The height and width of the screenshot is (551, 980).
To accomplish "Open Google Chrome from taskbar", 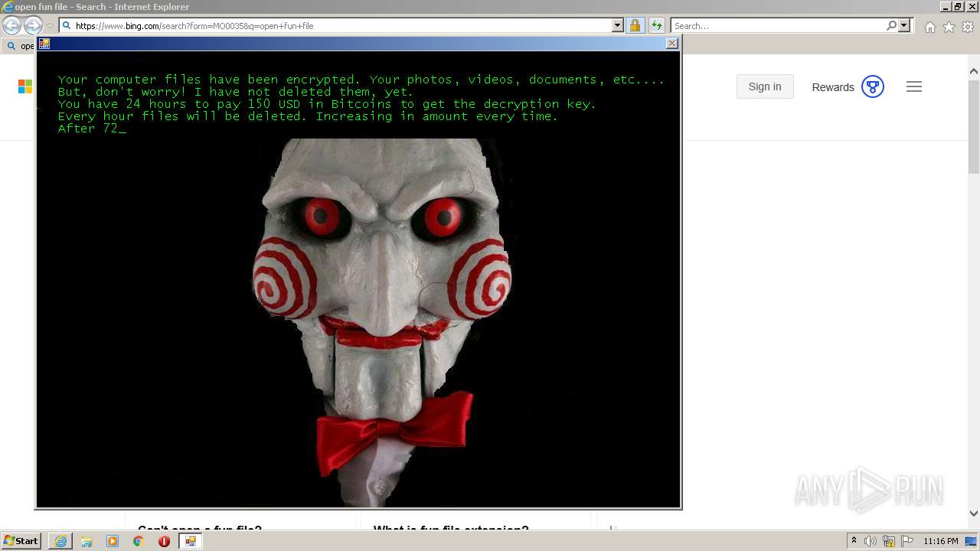I will click(x=139, y=541).
